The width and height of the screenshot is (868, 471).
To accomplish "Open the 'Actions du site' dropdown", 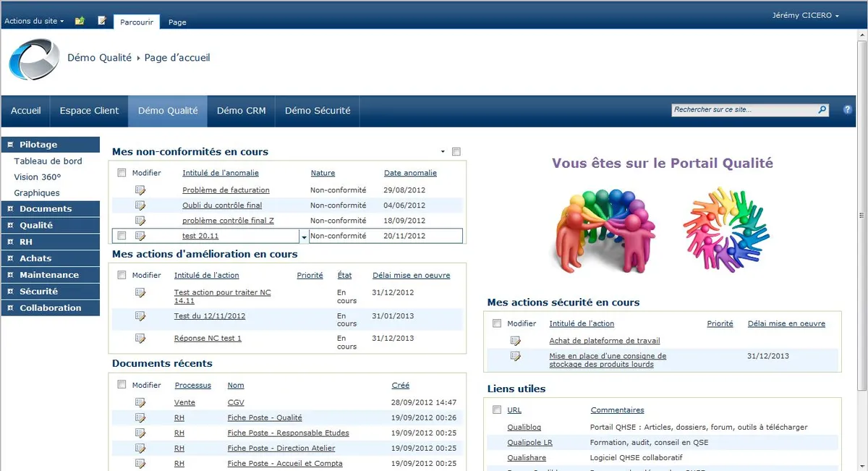I will (x=34, y=21).
